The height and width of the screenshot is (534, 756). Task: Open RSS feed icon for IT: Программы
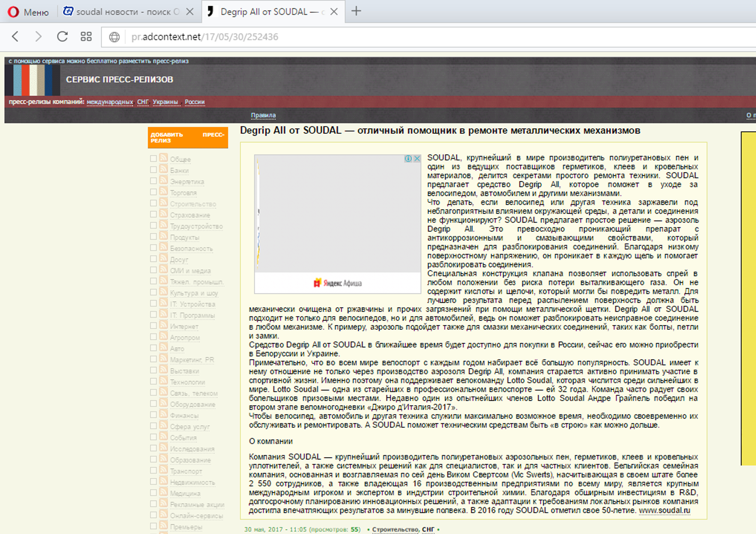pyautogui.click(x=163, y=314)
